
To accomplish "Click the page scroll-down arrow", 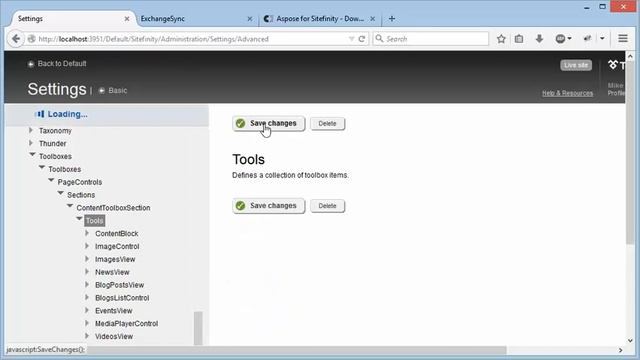I will point(630,340).
